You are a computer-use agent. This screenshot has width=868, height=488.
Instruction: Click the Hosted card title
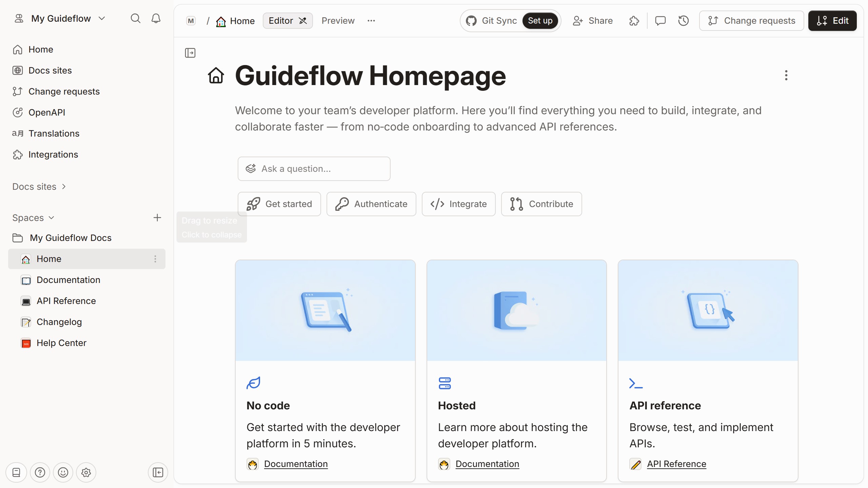[x=457, y=406]
